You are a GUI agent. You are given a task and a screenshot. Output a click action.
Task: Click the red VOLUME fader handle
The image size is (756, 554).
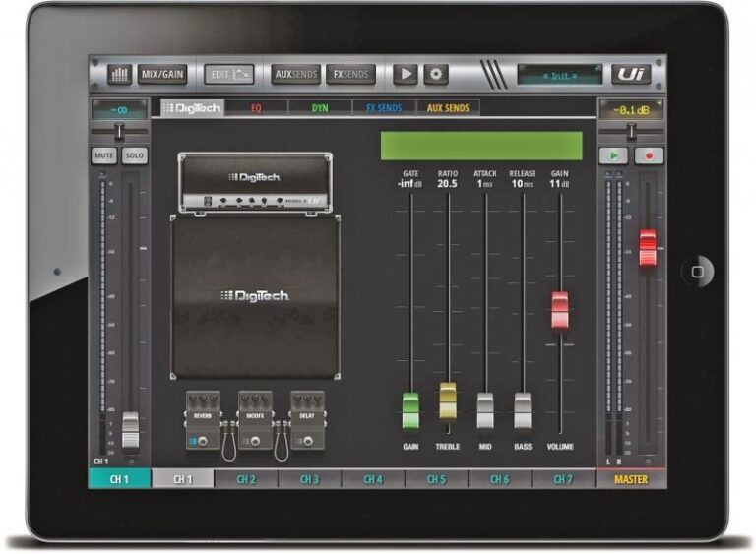[x=560, y=310]
